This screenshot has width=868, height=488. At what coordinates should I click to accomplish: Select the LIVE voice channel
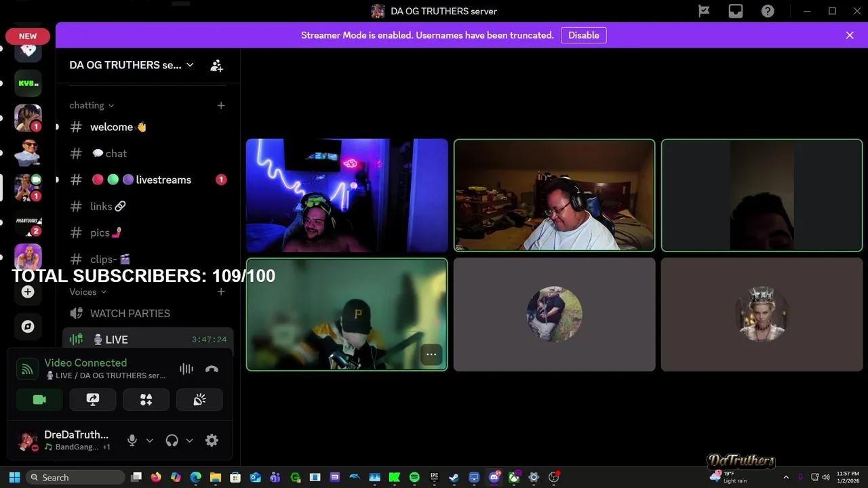148,340
